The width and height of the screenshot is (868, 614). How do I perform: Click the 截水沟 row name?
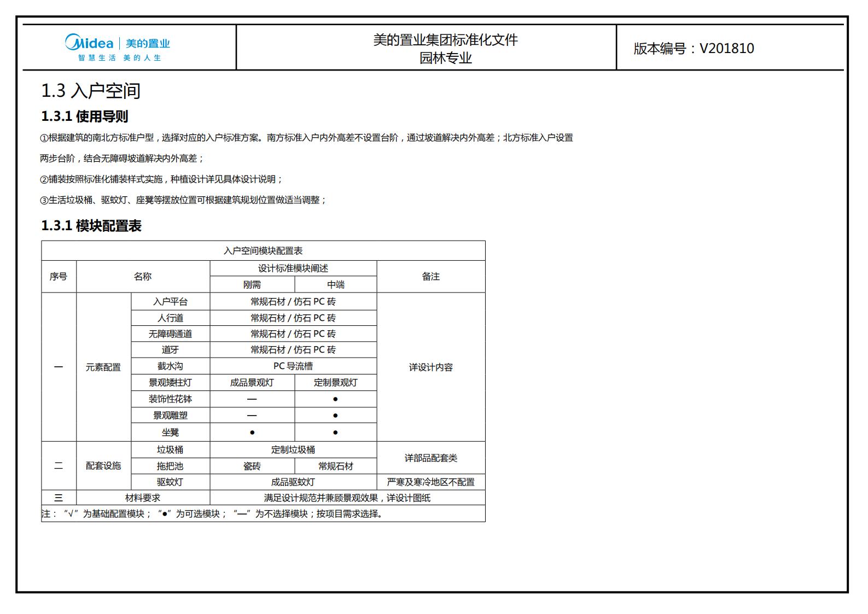click(170, 366)
